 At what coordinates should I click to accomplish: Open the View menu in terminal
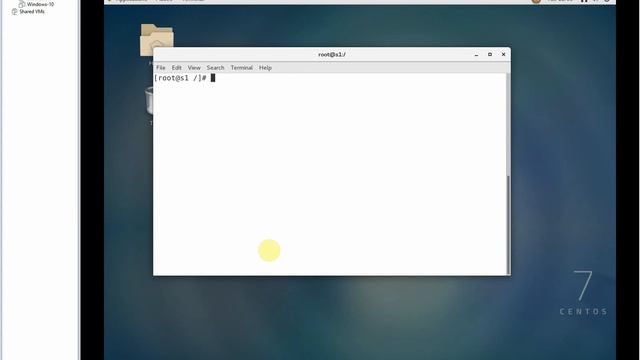pyautogui.click(x=194, y=68)
